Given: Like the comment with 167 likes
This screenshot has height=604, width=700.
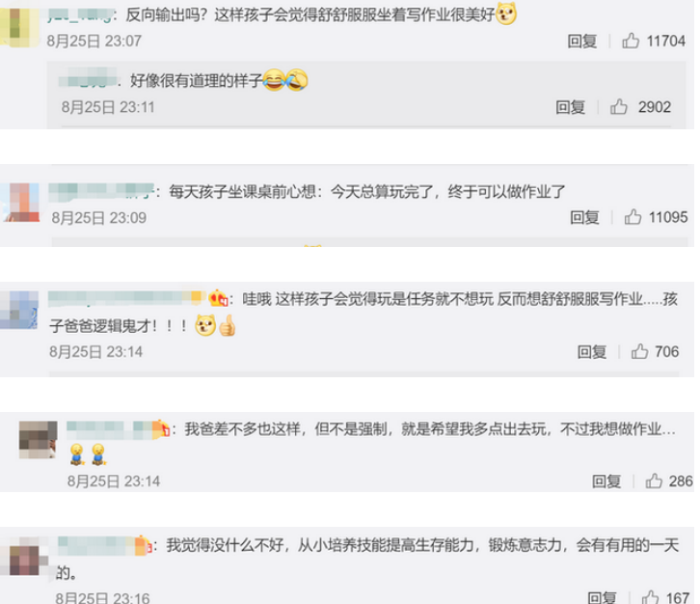Looking at the screenshot, I should [650, 597].
